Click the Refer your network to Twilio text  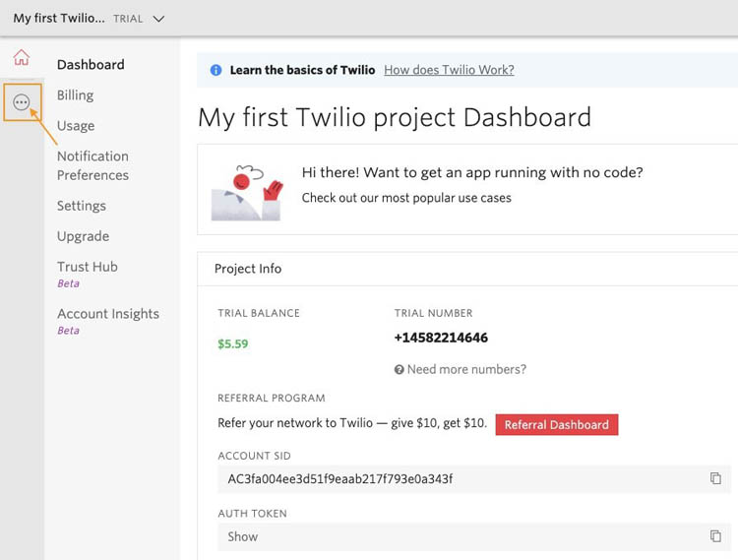pyautogui.click(x=352, y=423)
